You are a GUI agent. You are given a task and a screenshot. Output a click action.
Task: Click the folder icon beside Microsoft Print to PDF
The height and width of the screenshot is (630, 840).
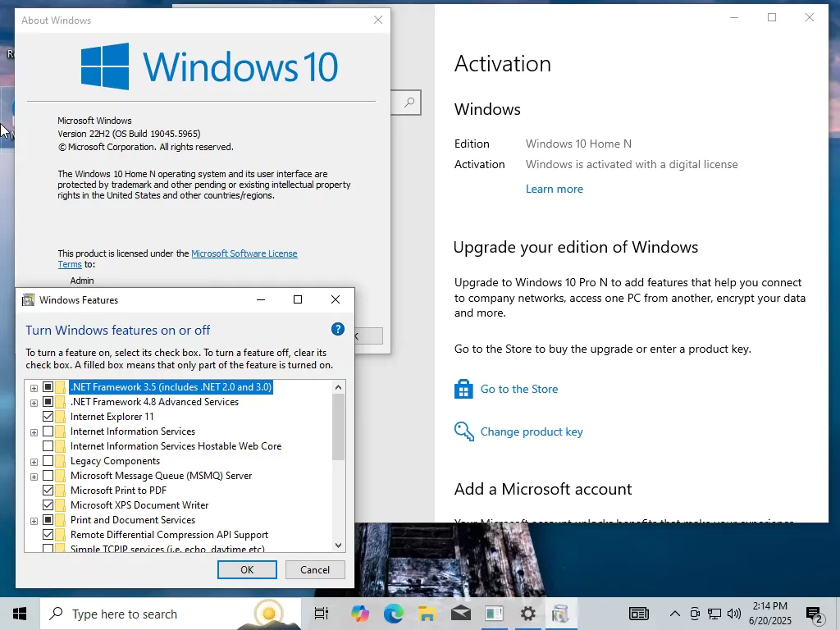tap(61, 491)
